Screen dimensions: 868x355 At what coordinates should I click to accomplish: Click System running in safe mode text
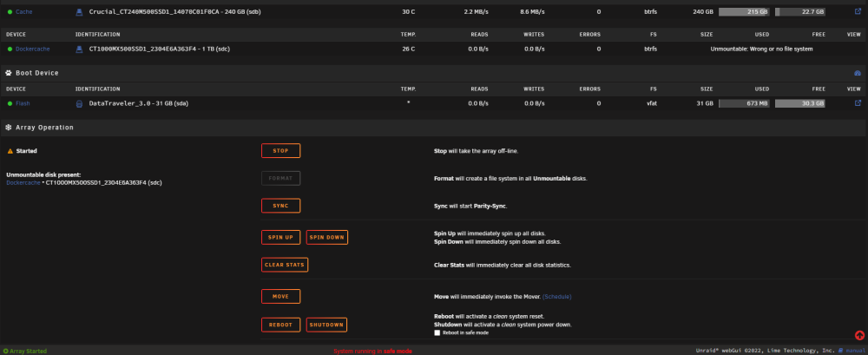click(372, 352)
